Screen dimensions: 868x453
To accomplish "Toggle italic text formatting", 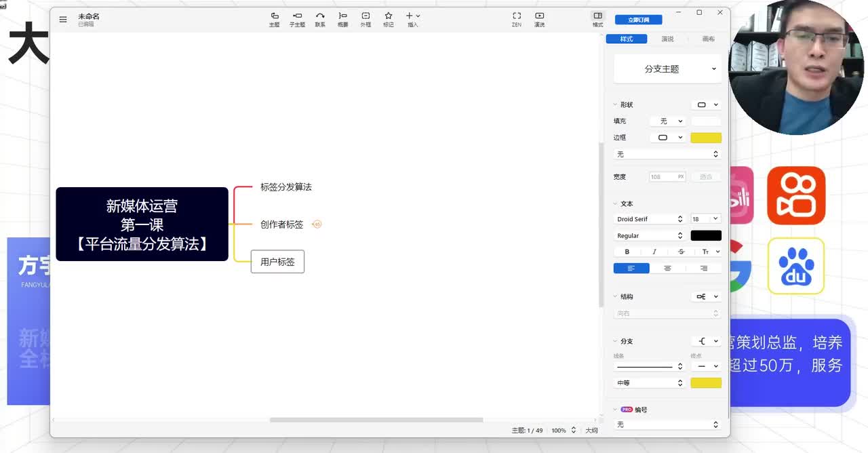I will tap(654, 252).
